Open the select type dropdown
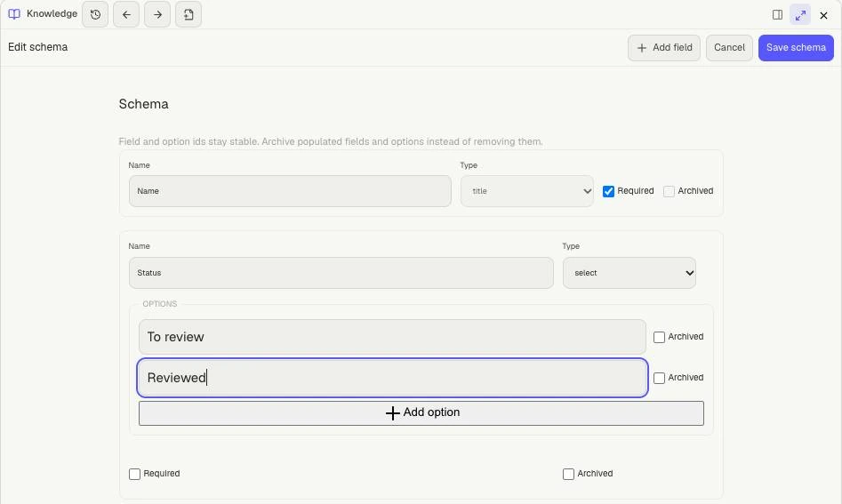Screen dimensions: 842x504 pyautogui.click(x=629, y=273)
